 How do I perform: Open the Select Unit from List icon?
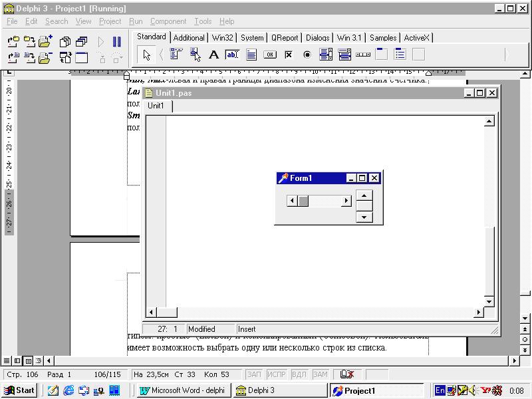pyautogui.click(x=65, y=42)
